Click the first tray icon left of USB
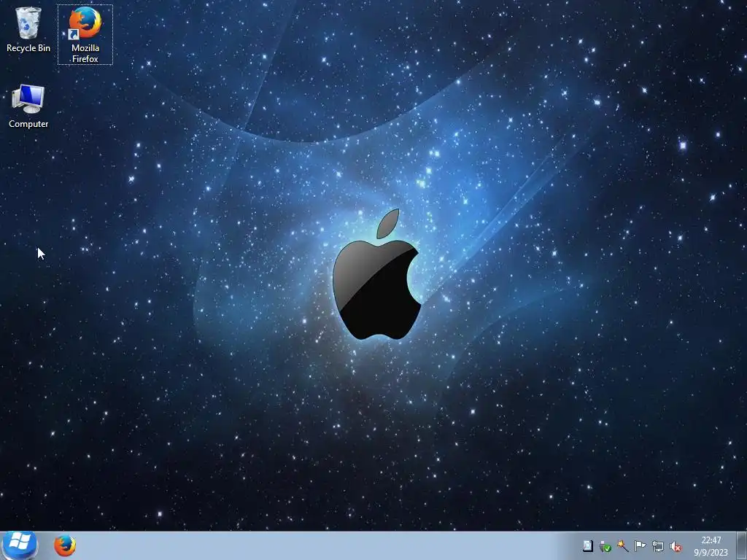The width and height of the screenshot is (747, 560). click(588, 546)
